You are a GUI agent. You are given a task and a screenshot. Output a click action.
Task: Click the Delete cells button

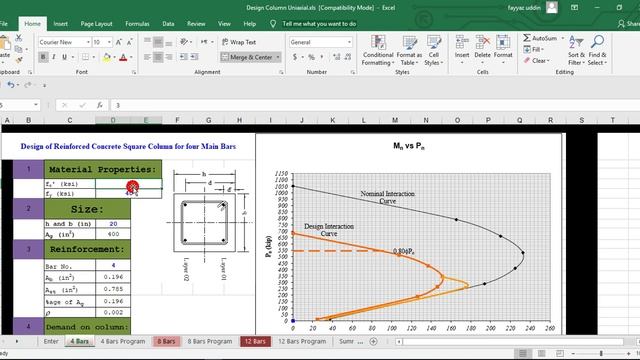tap(482, 49)
